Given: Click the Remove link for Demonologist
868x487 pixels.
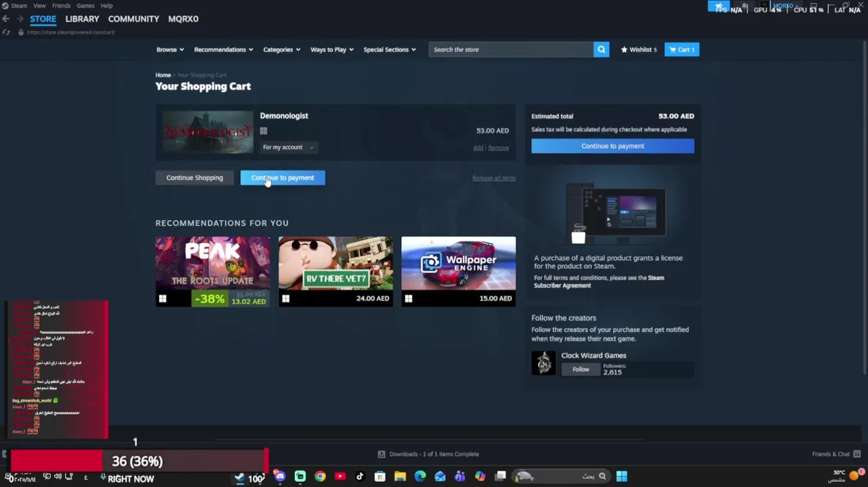Looking at the screenshot, I should 499,147.
